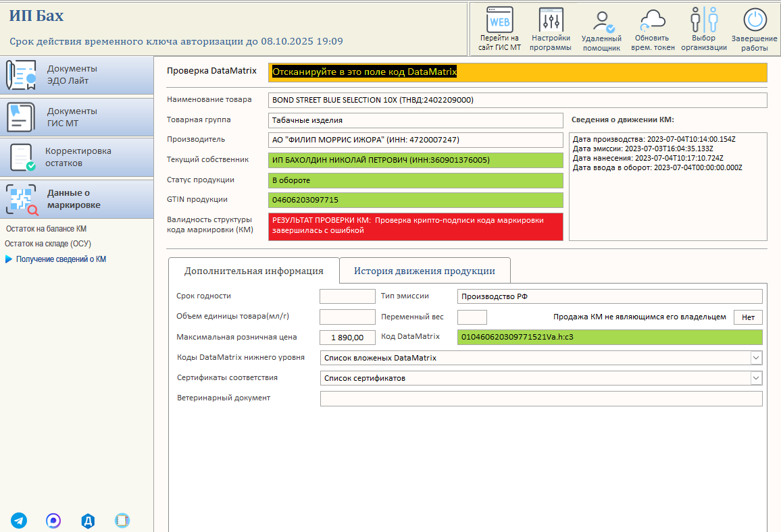
Task: Toggle the Нет button for KM sale
Action: pos(748,317)
